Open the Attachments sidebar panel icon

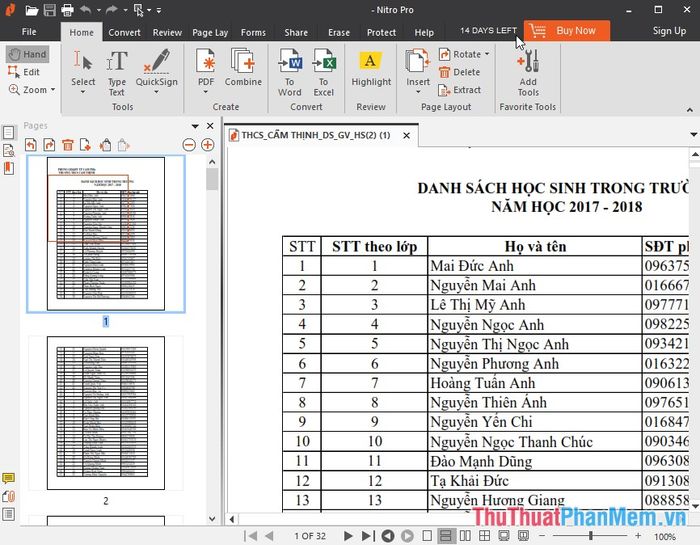[x=8, y=496]
